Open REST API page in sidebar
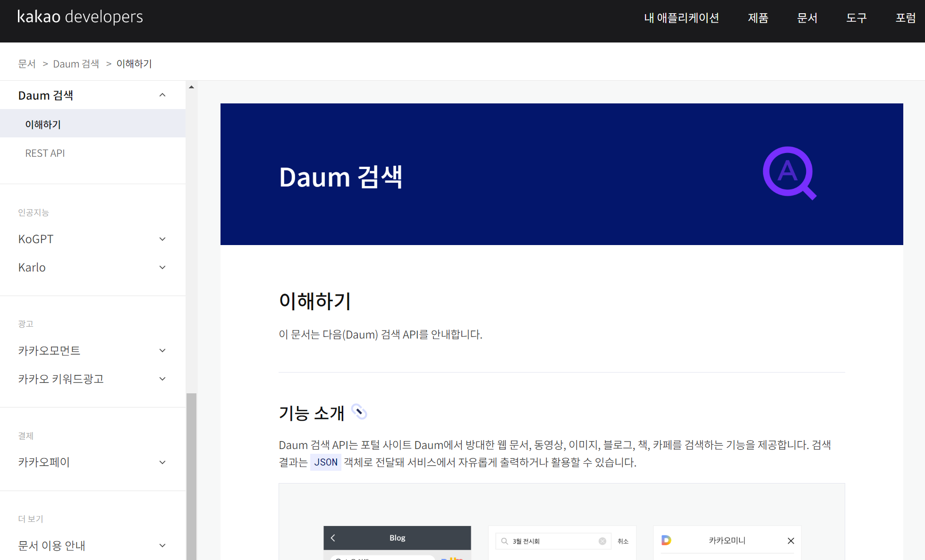Viewport: 925px width, 560px height. click(x=45, y=153)
